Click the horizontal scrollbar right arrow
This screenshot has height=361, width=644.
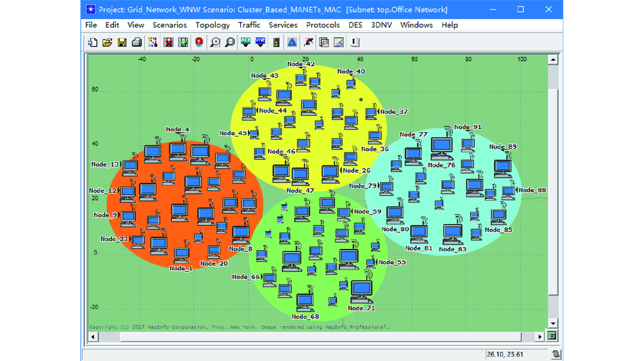540,337
